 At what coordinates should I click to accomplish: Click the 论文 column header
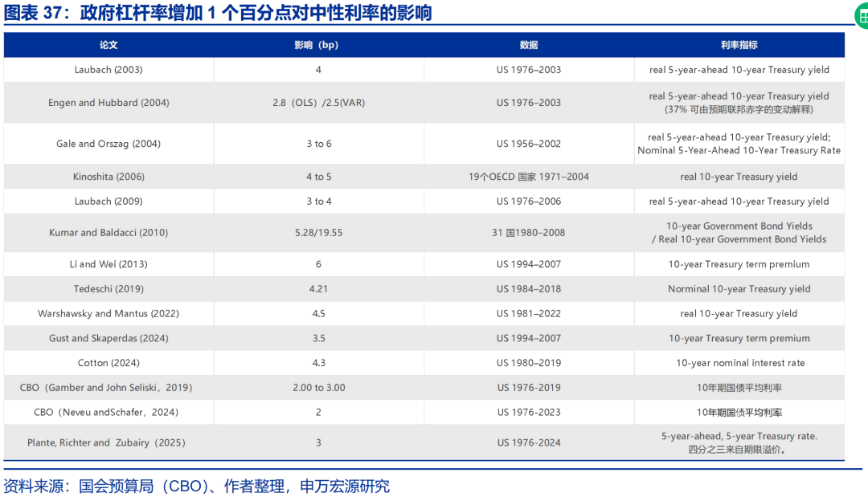coord(108,45)
